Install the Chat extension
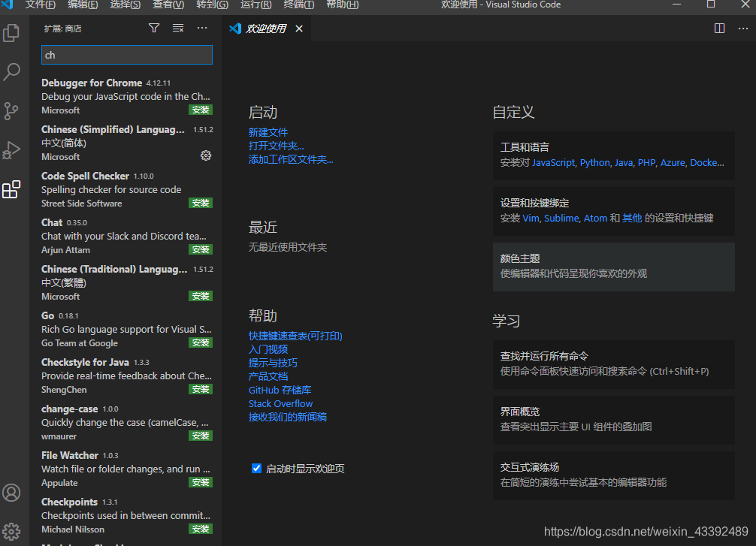The width and height of the screenshot is (756, 546). [x=201, y=249]
